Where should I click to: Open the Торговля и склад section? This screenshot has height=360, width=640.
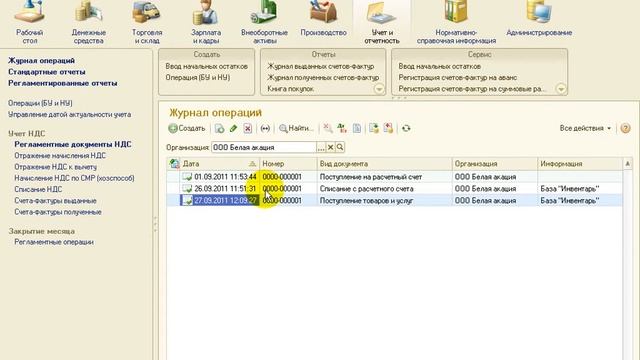pos(147,23)
